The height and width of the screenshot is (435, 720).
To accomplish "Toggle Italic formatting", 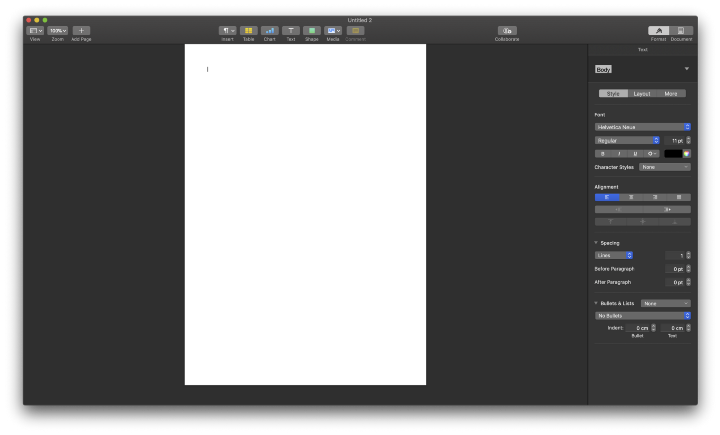I will 619,154.
